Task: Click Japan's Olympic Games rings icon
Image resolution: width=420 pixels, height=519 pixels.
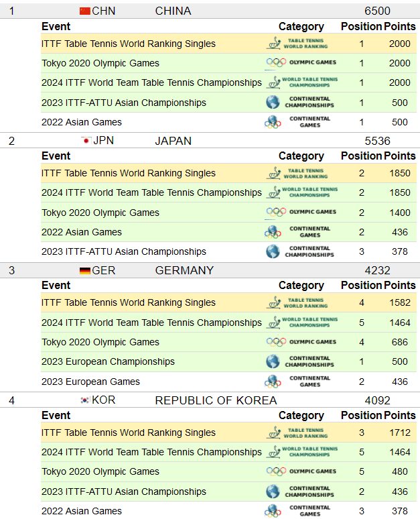Action: click(276, 212)
